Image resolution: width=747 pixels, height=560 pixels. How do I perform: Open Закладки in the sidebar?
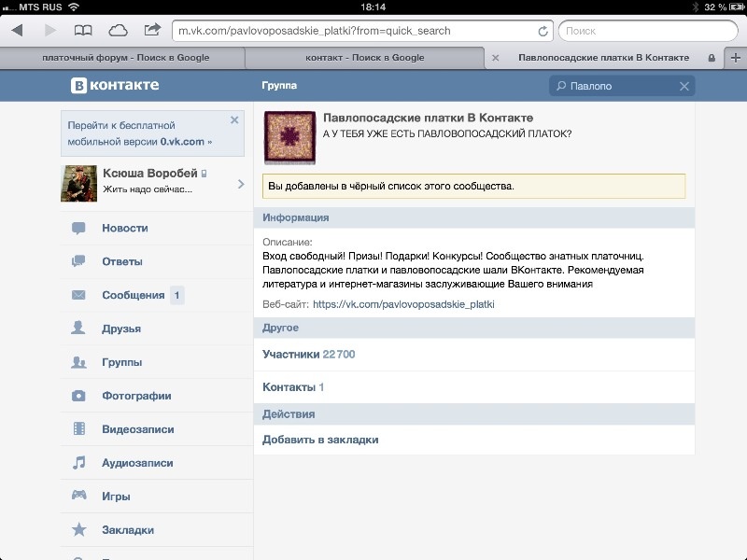click(x=157, y=530)
